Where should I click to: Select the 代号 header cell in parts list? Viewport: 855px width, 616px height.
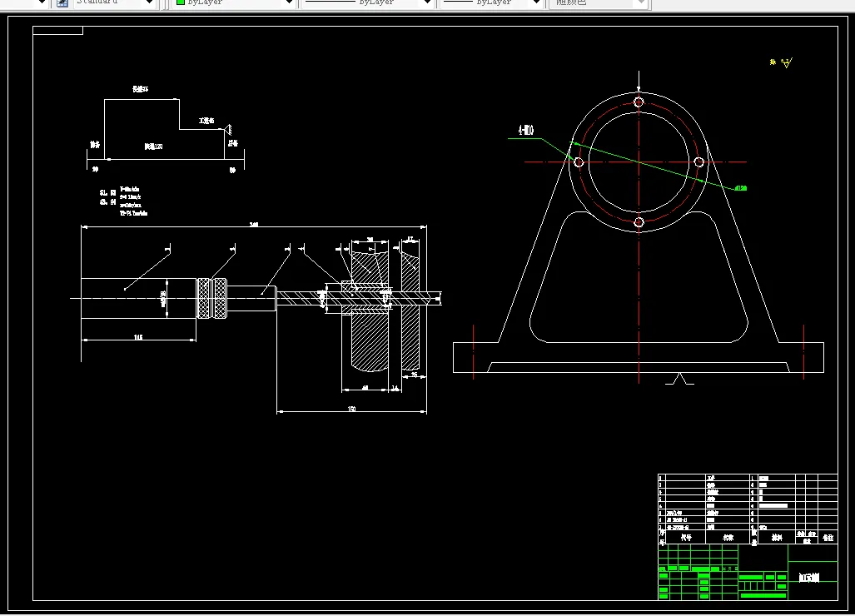[686, 537]
